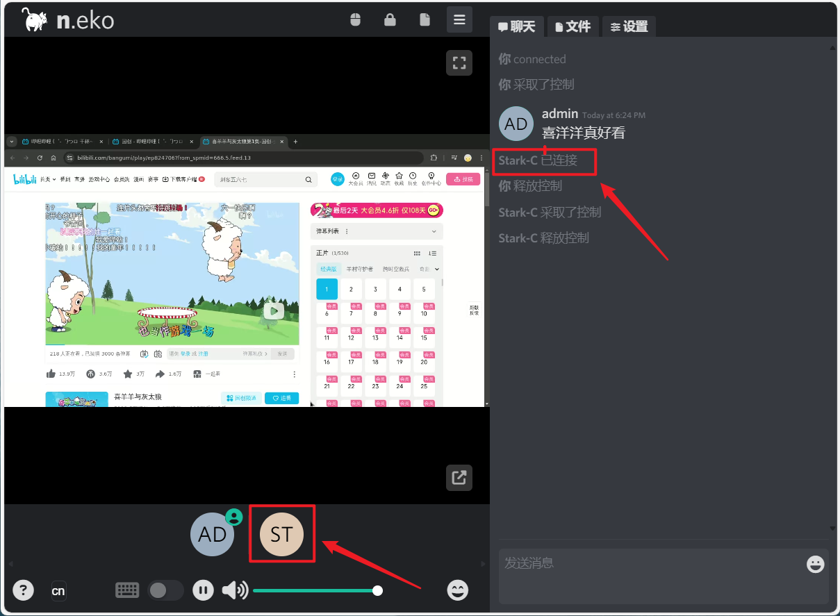Click browser back arrow
This screenshot has height=616, width=840.
click(12, 158)
